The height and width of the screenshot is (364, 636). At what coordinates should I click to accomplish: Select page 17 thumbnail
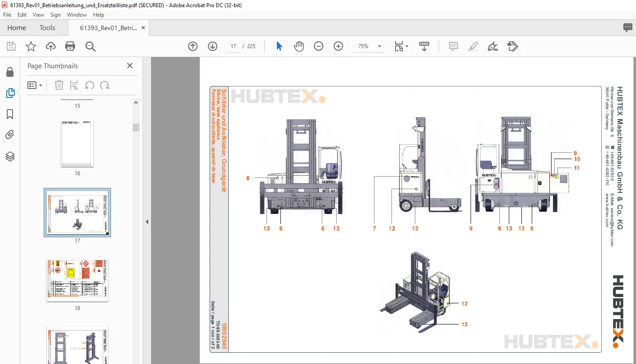click(x=77, y=213)
